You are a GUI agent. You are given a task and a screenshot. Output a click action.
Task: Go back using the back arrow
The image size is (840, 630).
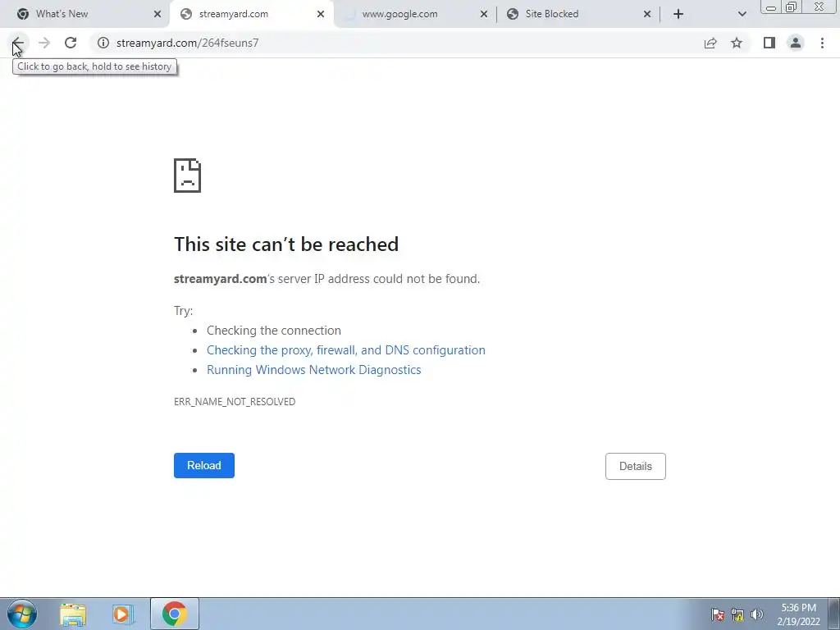coord(18,43)
